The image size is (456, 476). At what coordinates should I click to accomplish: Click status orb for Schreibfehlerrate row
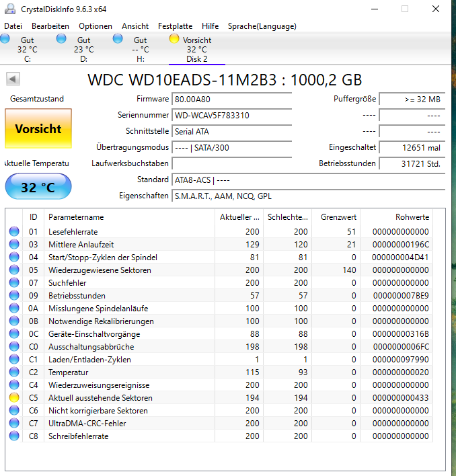coord(14,436)
